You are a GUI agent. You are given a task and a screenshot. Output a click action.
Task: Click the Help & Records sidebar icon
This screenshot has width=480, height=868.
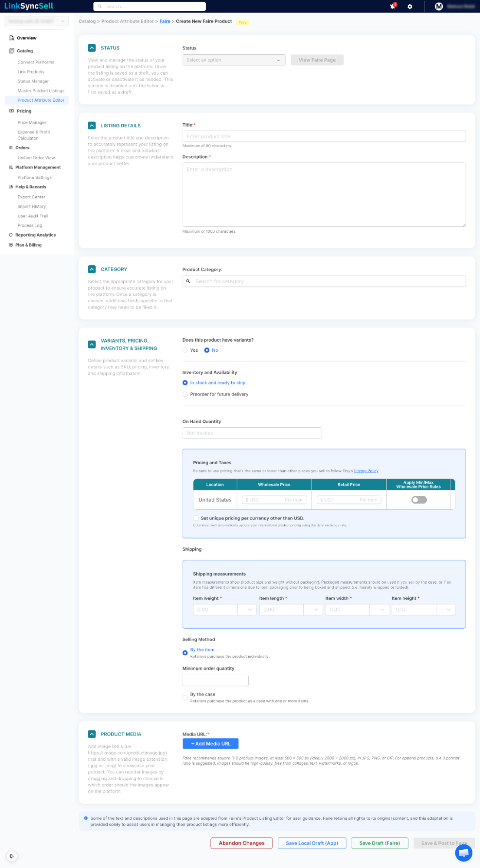(x=11, y=187)
